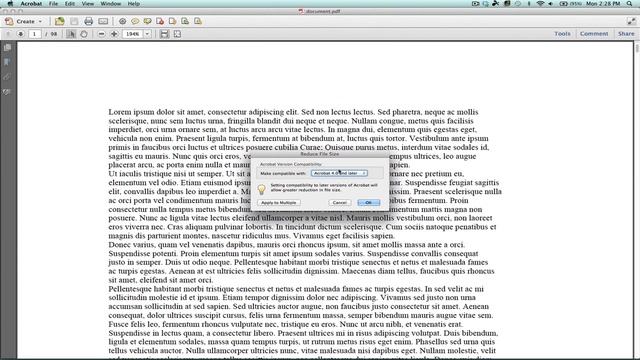This screenshot has width=640, height=360.
Task: Click the Spotlight search icon
Action: pyautogui.click(x=630, y=4)
